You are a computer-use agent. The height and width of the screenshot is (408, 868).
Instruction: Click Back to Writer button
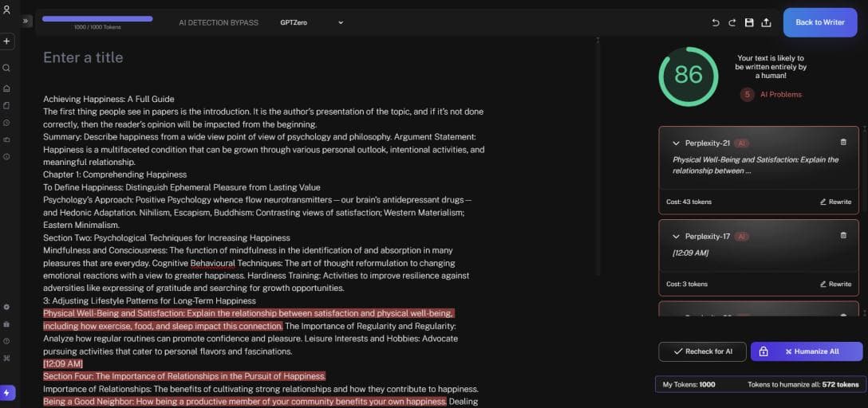point(819,22)
